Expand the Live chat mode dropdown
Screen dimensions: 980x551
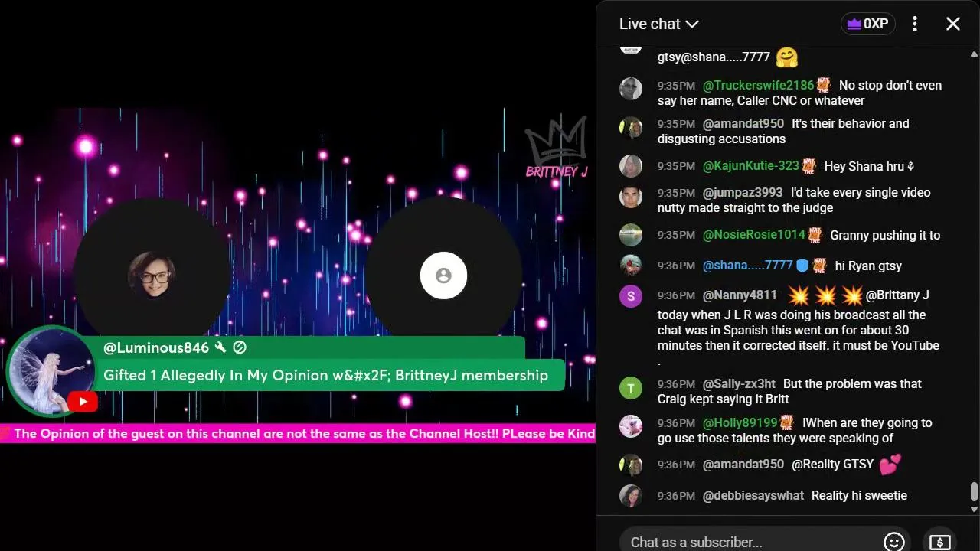coord(659,24)
